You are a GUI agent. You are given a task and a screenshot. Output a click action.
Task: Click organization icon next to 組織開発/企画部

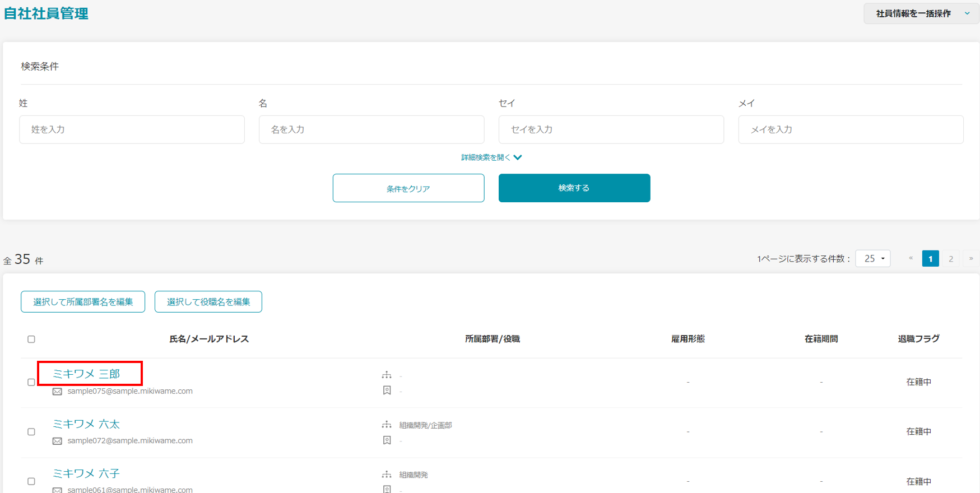[387, 425]
